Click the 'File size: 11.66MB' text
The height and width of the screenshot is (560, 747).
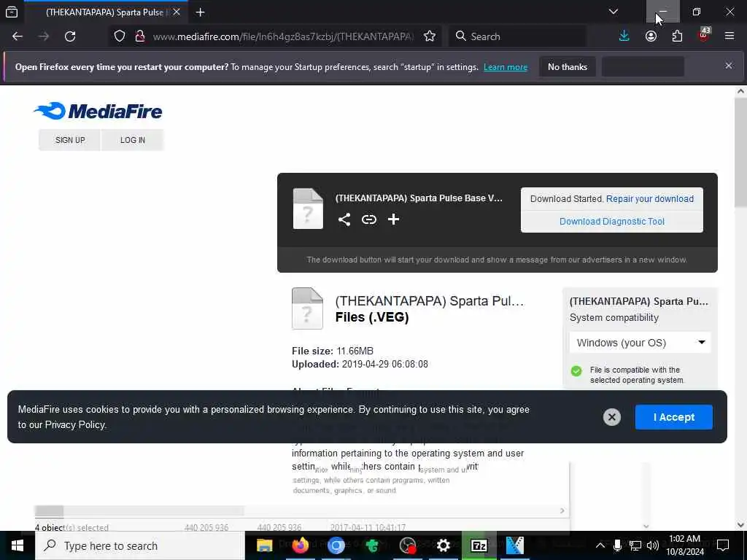tap(333, 351)
